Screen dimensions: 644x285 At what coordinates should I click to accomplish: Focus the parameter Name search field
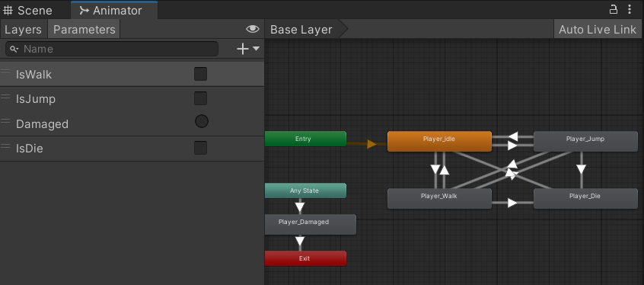112,49
